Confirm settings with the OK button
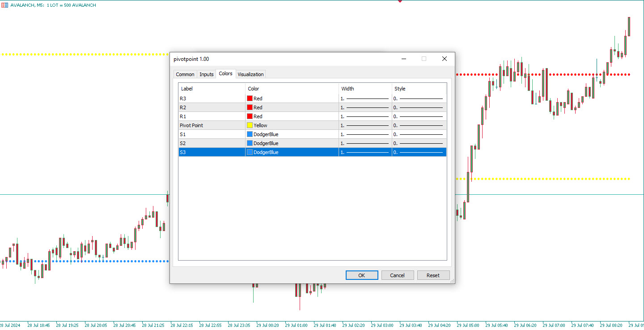The height and width of the screenshot is (330, 644). pyautogui.click(x=362, y=275)
